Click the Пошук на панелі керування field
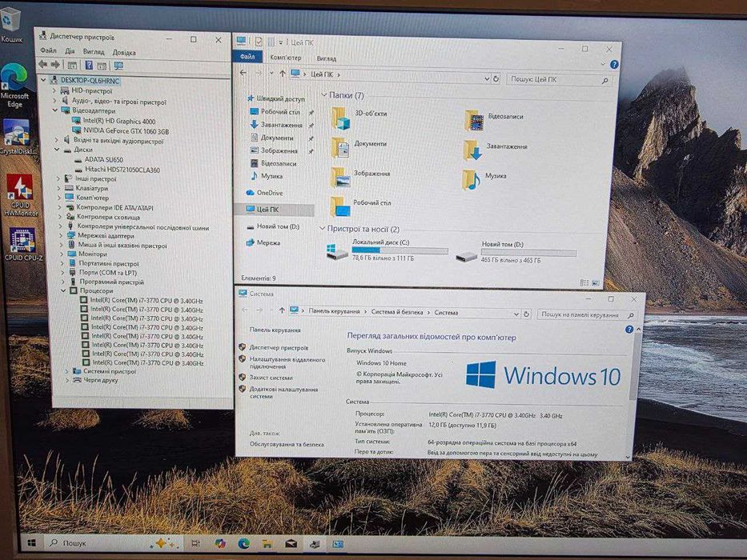The image size is (747, 560). tap(588, 314)
